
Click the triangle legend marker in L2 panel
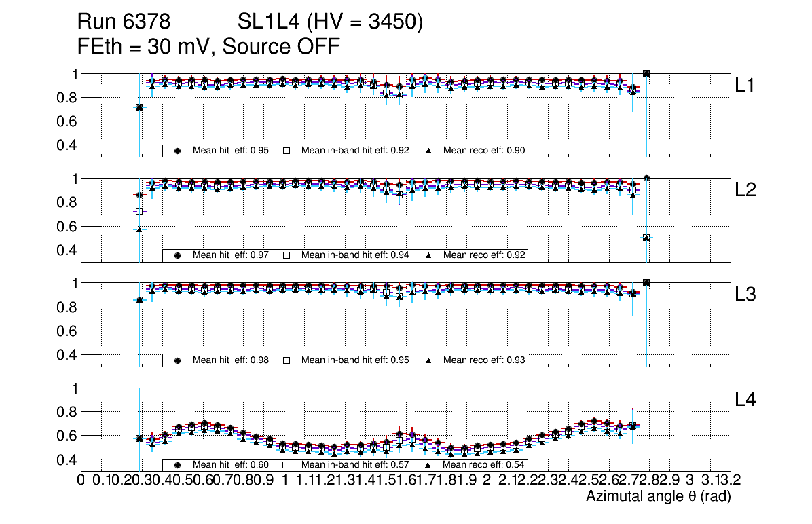[x=429, y=255]
